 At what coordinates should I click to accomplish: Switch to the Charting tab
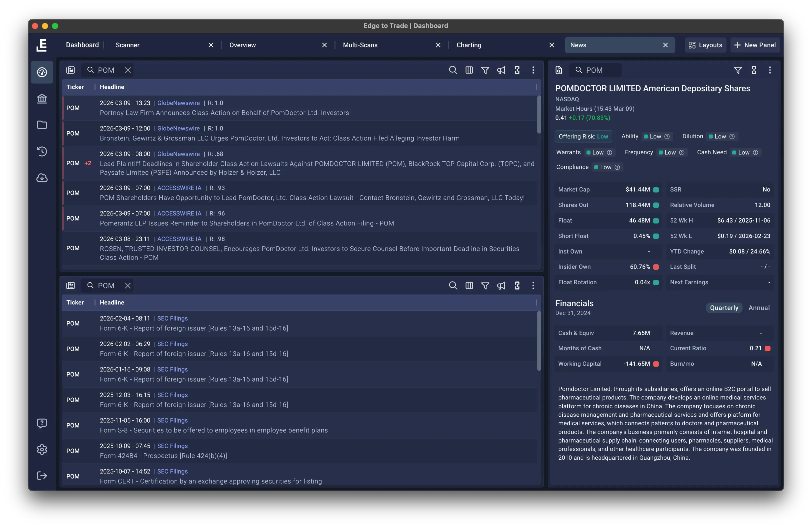[469, 45]
